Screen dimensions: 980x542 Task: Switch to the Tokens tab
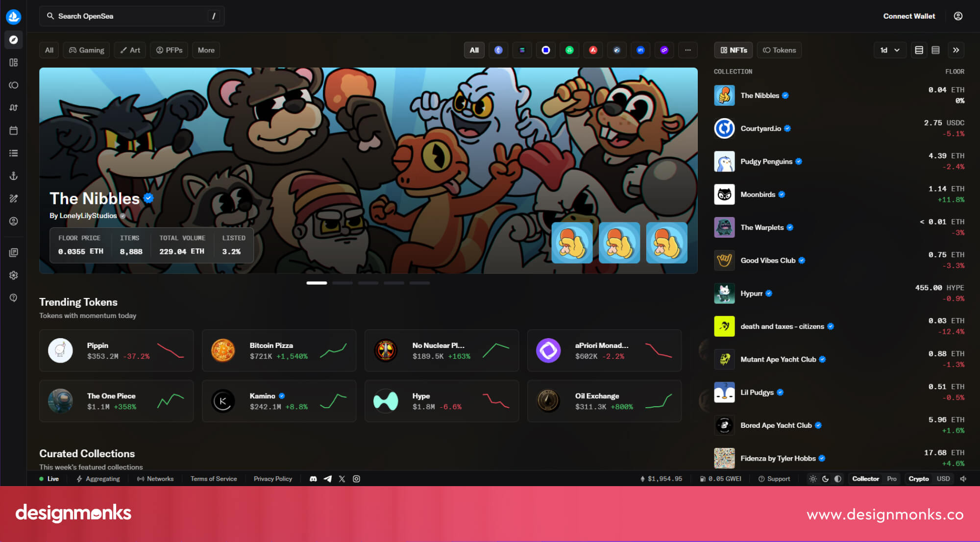coord(779,50)
